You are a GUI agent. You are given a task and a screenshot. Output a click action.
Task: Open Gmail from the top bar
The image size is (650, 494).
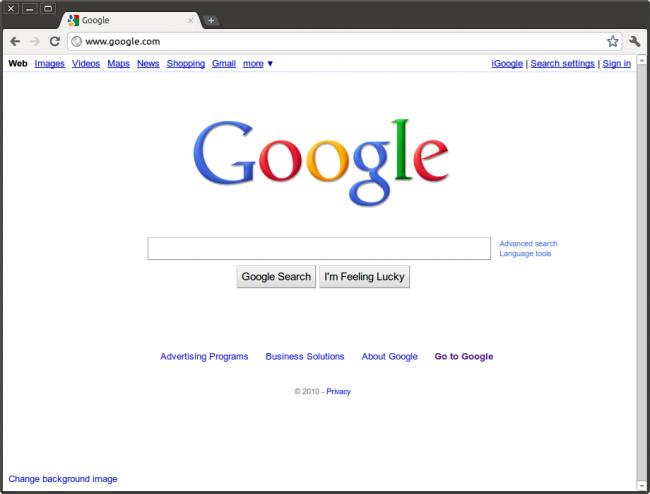tap(224, 63)
